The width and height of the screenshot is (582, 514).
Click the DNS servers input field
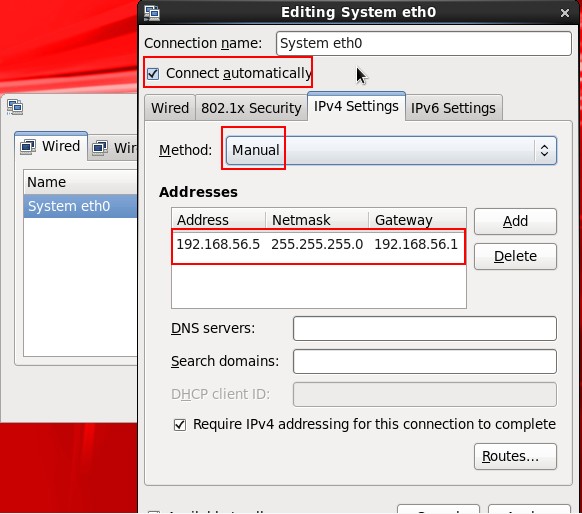pos(425,328)
